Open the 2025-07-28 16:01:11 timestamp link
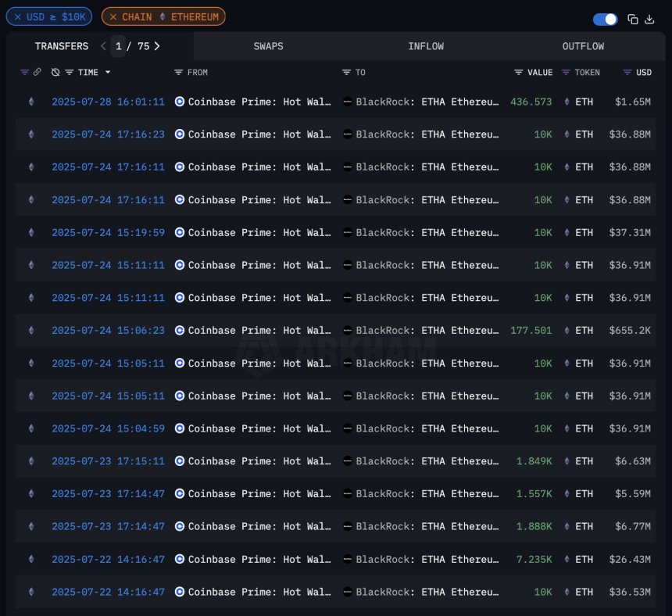The width and height of the screenshot is (672, 616). (108, 102)
